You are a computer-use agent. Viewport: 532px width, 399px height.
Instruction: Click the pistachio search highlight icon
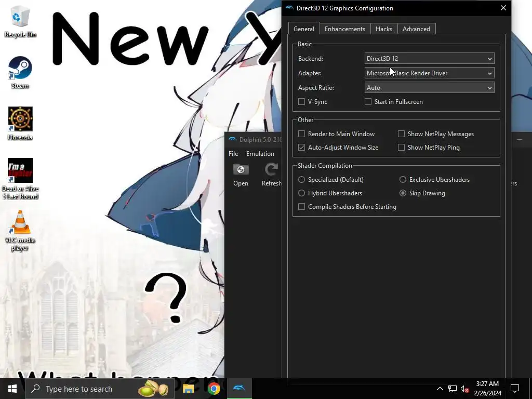(153, 389)
